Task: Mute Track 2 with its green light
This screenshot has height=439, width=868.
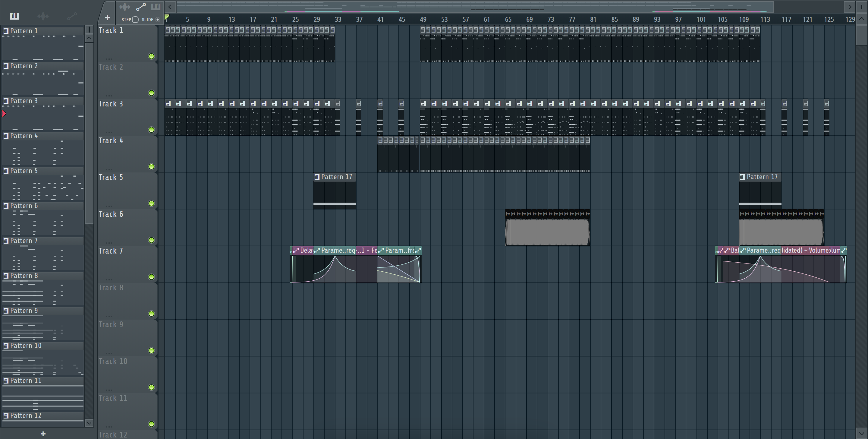Action: [x=151, y=93]
